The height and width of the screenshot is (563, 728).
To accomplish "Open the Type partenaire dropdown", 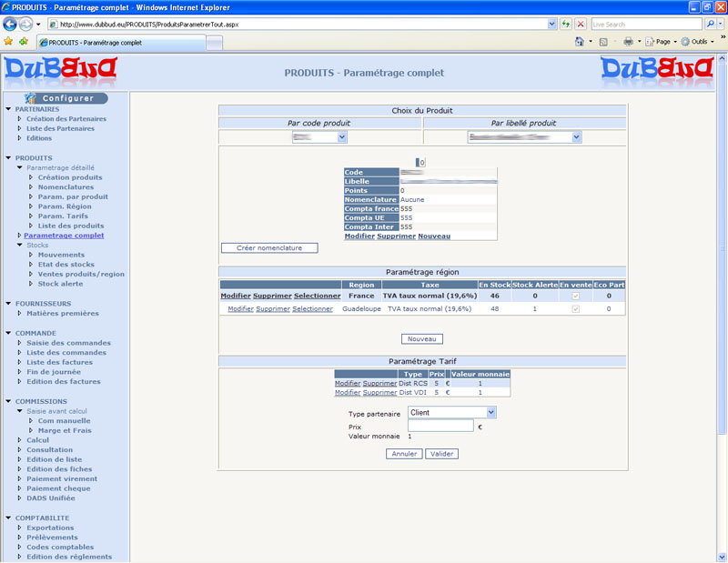I will [x=451, y=412].
